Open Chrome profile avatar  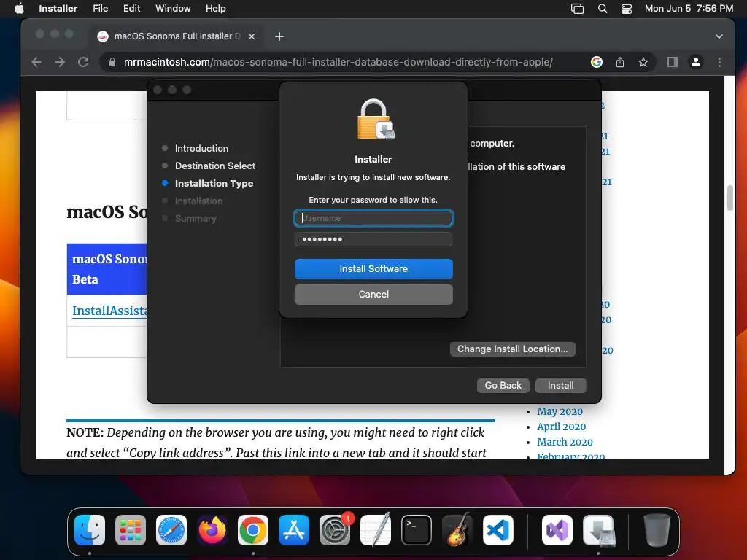[x=695, y=62]
